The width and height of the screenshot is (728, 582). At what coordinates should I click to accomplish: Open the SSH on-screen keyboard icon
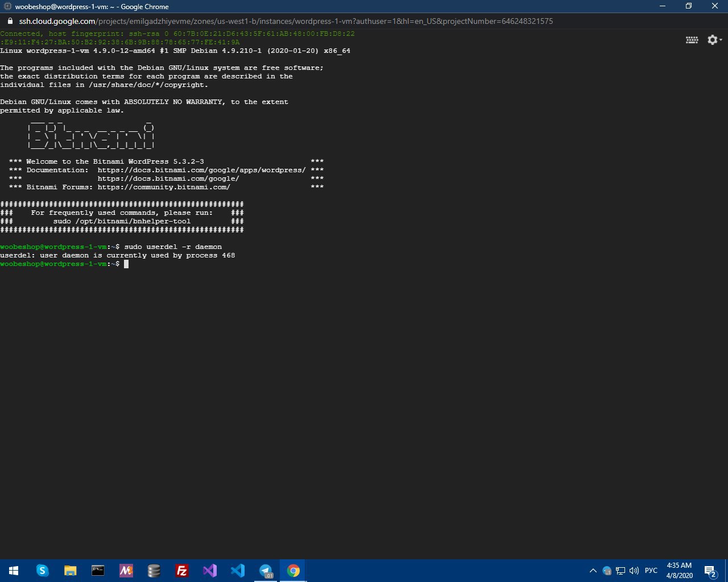(x=692, y=40)
